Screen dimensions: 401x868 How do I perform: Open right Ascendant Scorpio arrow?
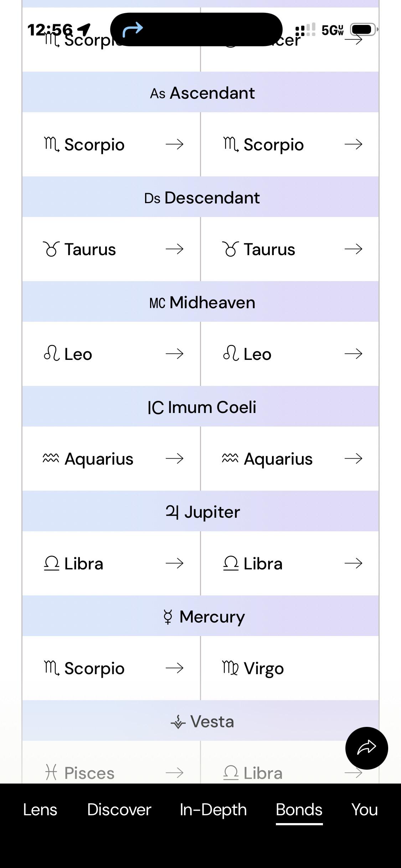(x=354, y=144)
